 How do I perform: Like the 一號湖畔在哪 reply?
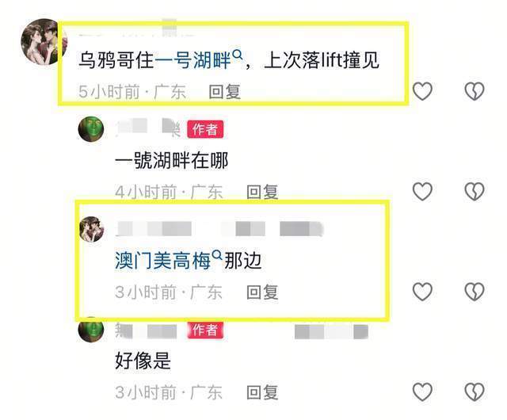[x=422, y=191]
